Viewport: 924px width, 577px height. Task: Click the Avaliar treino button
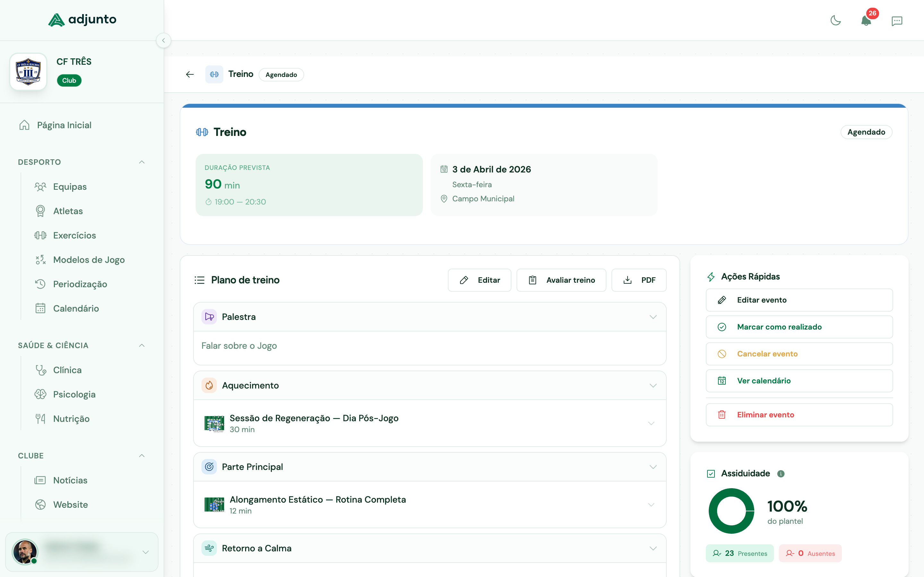561,280
